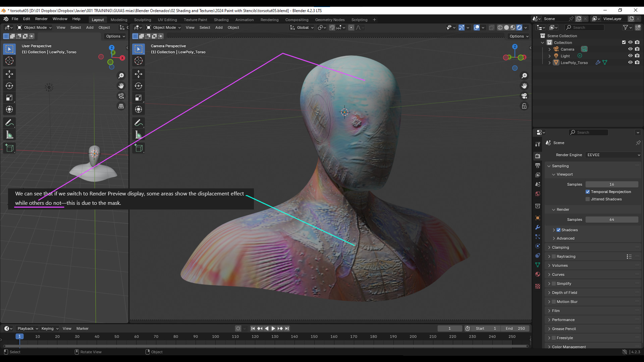
Task: Open the Physics properties tab
Action: tap(538, 246)
